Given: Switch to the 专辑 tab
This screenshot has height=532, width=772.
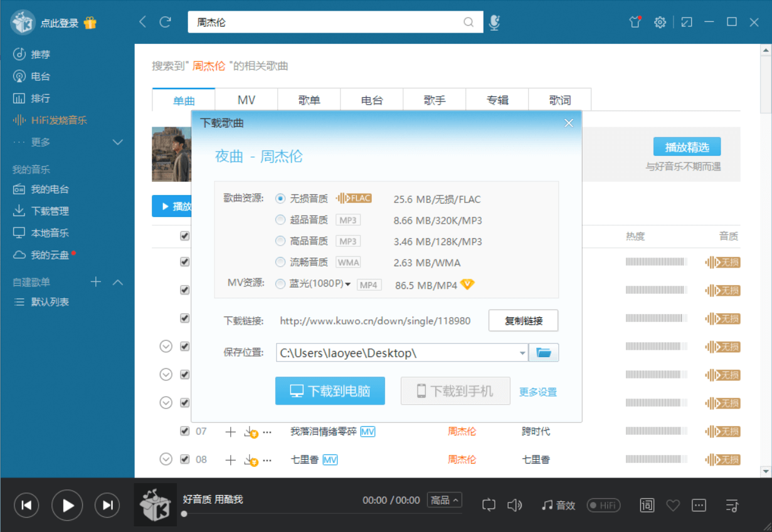Looking at the screenshot, I should pos(497,100).
